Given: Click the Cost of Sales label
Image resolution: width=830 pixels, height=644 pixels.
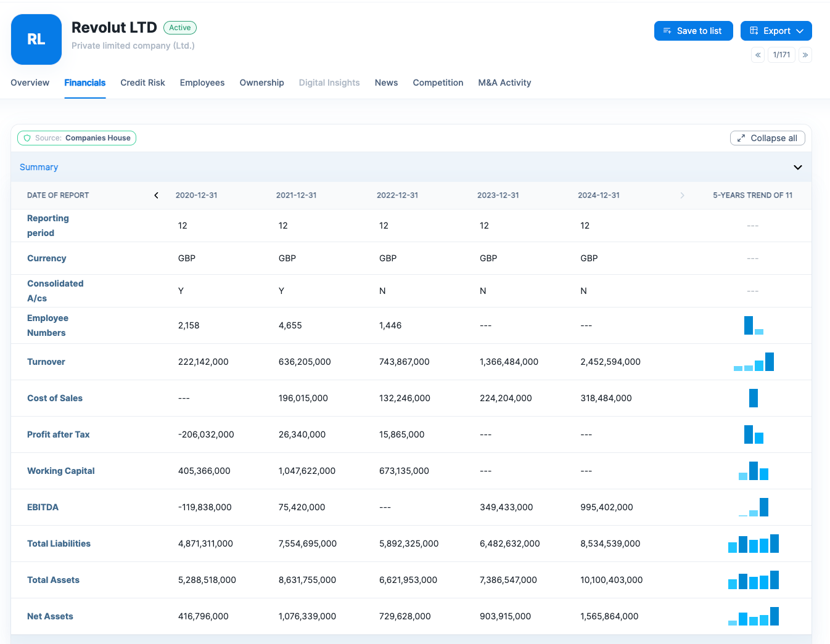Looking at the screenshot, I should [x=55, y=398].
